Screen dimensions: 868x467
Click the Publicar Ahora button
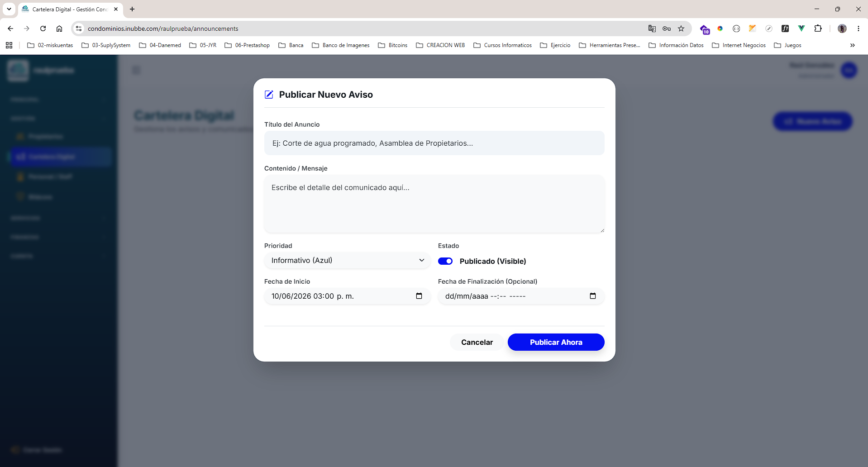point(556,342)
